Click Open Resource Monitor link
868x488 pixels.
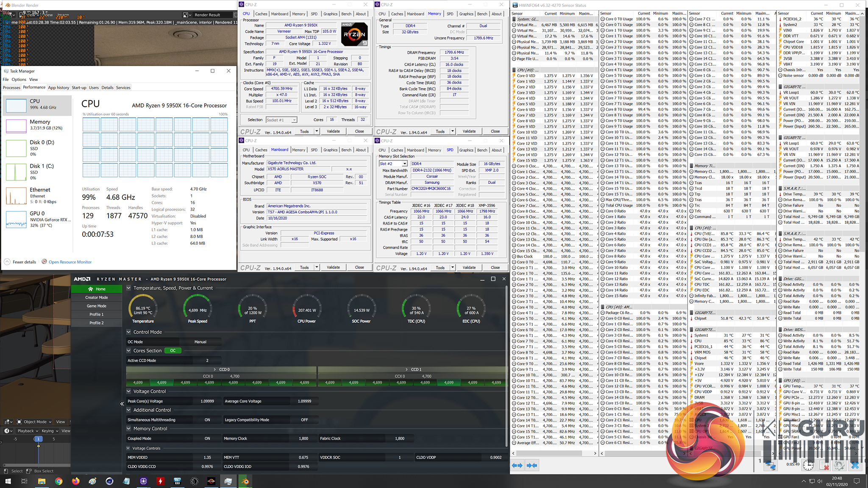(70, 262)
